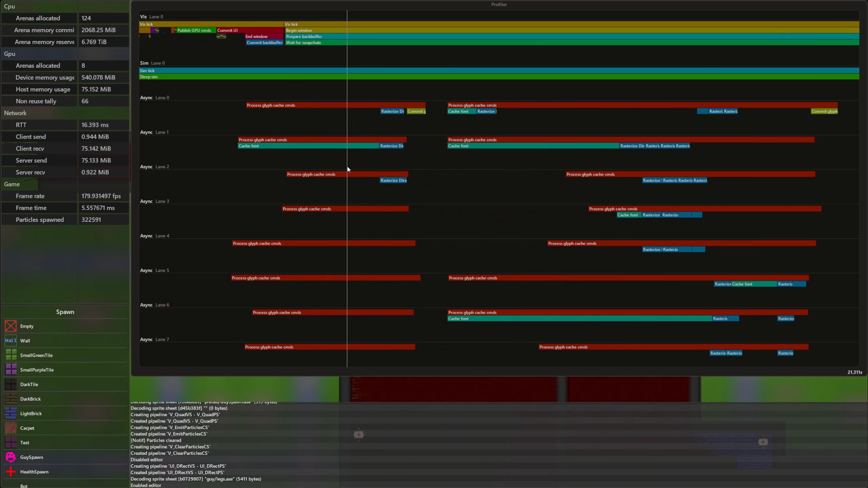The width and height of the screenshot is (868, 488).
Task: Choose the DarkBrick tile icon
Action: [11, 399]
